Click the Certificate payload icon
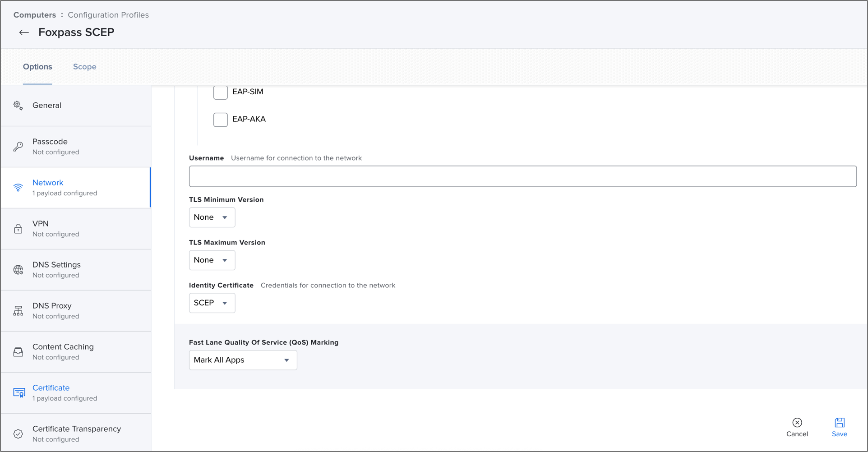 tap(19, 393)
